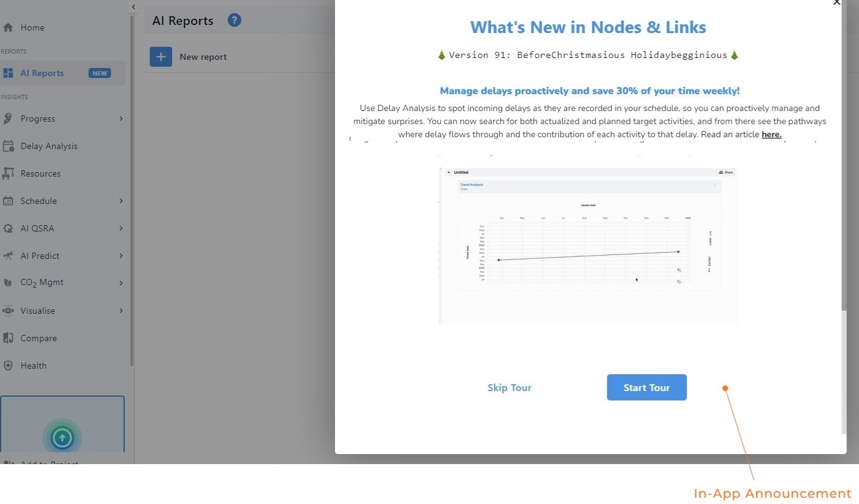Viewport: 859px width, 504px height.
Task: Expand the AI QSRA section
Action: (120, 228)
